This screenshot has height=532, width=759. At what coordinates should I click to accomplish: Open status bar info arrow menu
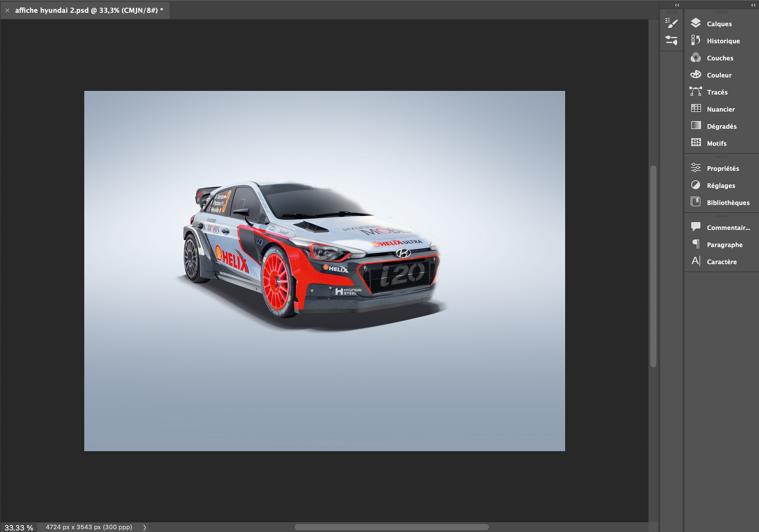pos(145,527)
